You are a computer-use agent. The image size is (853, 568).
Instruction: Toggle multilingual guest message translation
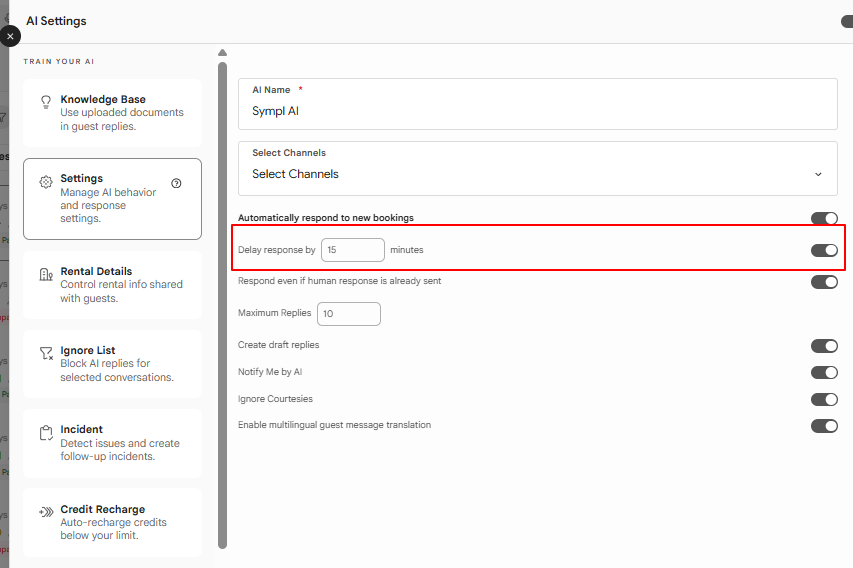pos(824,426)
